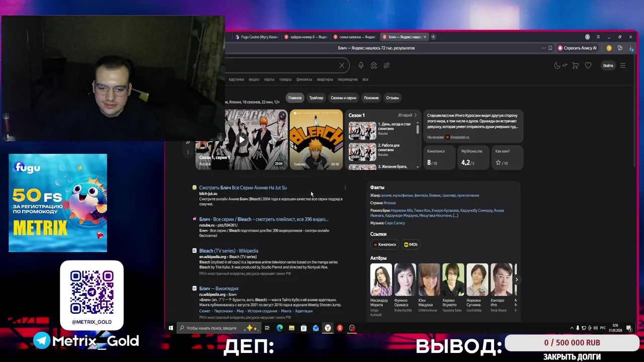644x362 pixels.
Task: Open the товары search category
Action: click(285, 79)
